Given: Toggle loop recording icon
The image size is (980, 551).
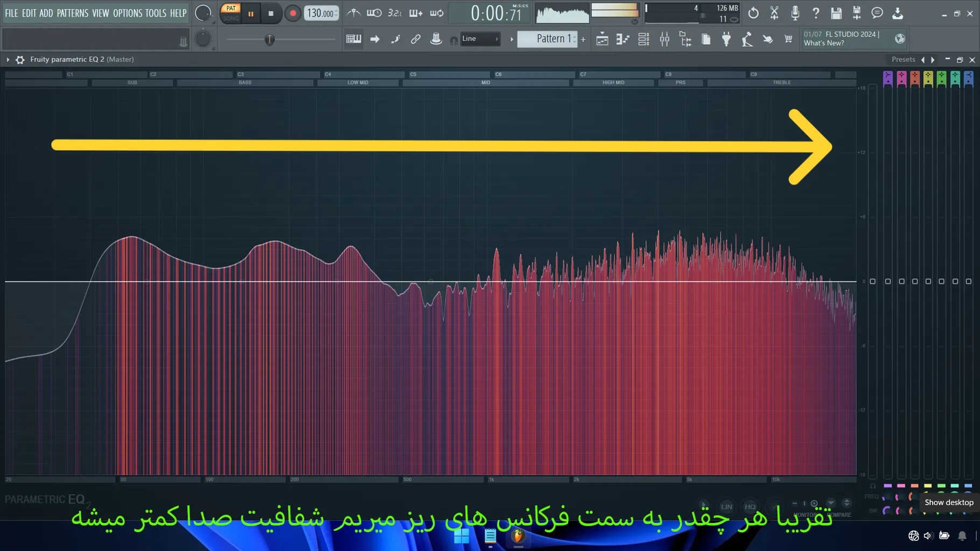Looking at the screenshot, I should click(437, 13).
